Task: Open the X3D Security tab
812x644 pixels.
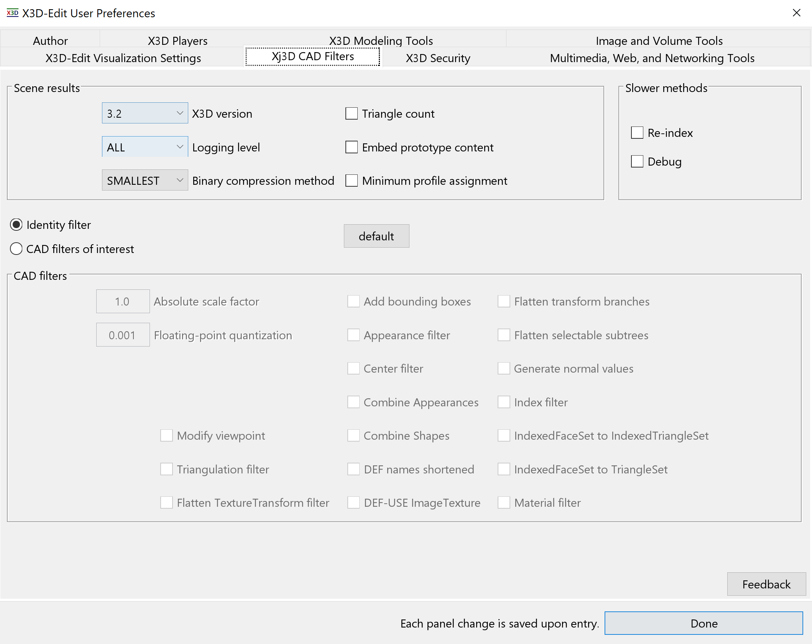Action: point(438,58)
